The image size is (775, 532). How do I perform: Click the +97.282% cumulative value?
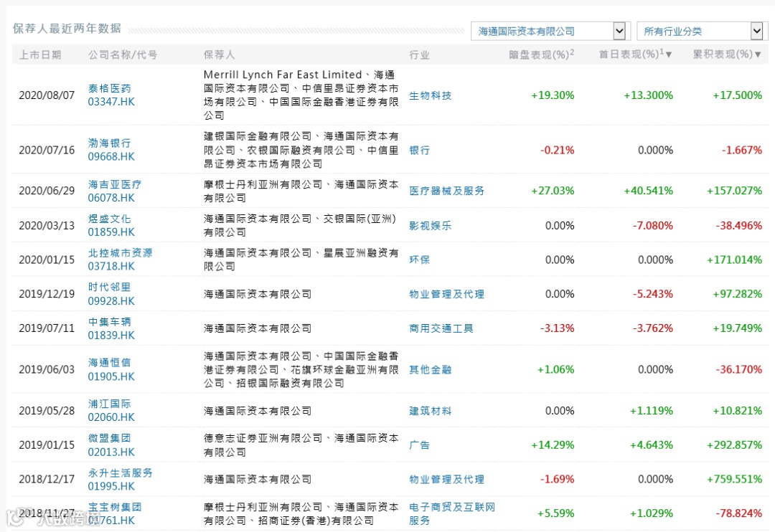[x=737, y=294]
